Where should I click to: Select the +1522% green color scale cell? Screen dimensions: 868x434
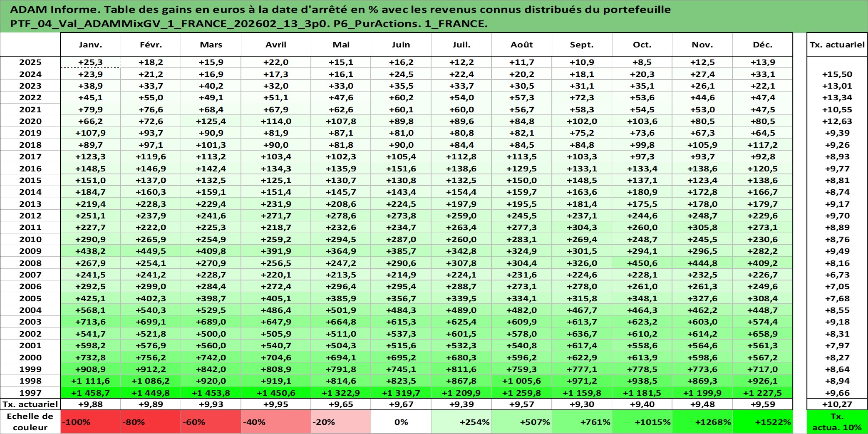(762, 422)
